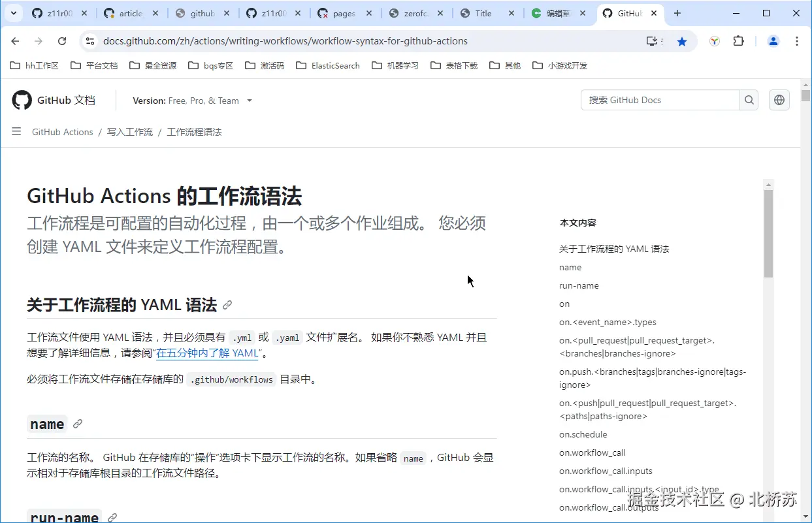
Task: Open the tab search dropdown arrow
Action: [x=12, y=13]
